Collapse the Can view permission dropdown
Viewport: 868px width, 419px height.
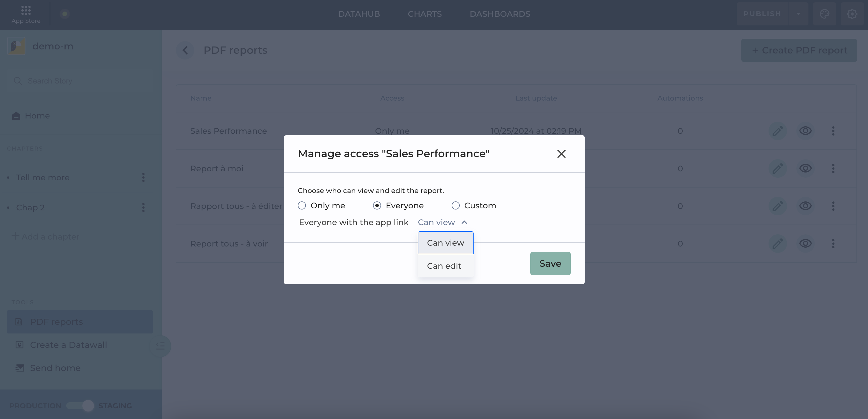442,222
